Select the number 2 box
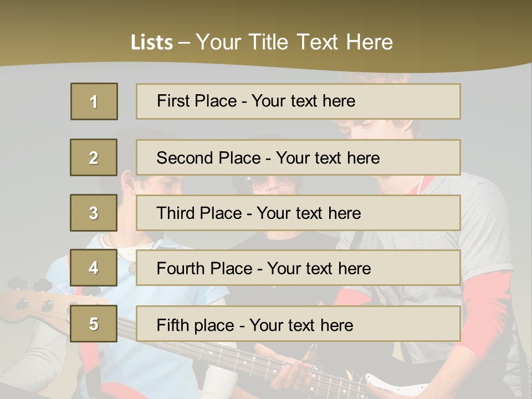 click(94, 157)
